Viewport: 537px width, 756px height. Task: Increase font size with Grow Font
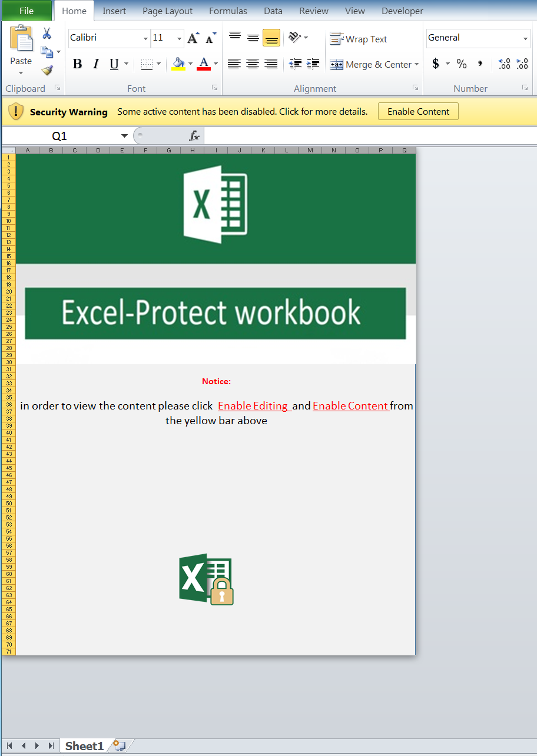pyautogui.click(x=193, y=39)
